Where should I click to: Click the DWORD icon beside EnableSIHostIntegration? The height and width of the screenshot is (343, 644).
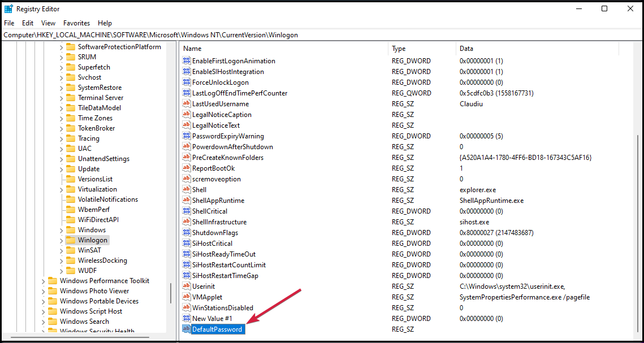coord(187,71)
